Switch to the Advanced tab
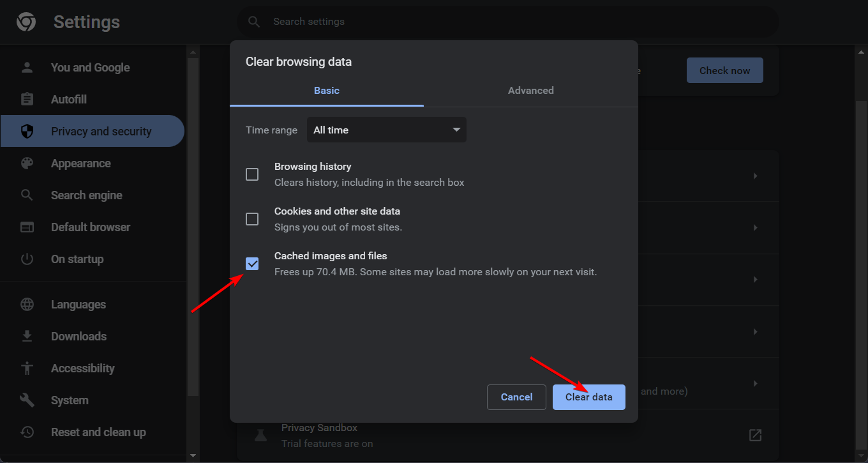This screenshot has width=868, height=463. [x=530, y=91]
